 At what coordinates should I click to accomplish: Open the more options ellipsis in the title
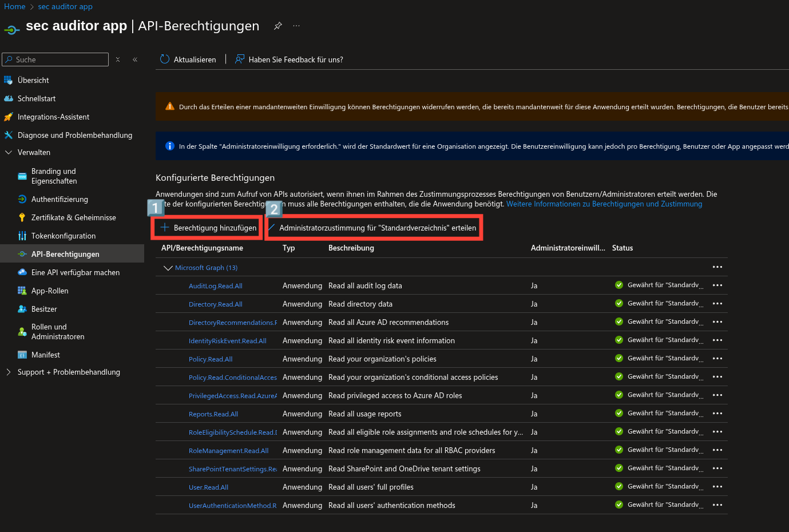point(296,26)
